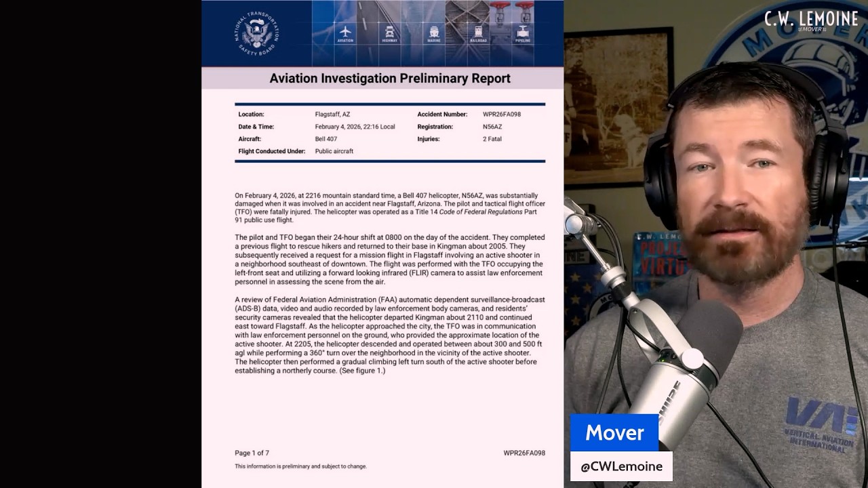Click the 'Aircraft:' field label
The height and width of the screenshot is (488, 868).
(x=250, y=139)
